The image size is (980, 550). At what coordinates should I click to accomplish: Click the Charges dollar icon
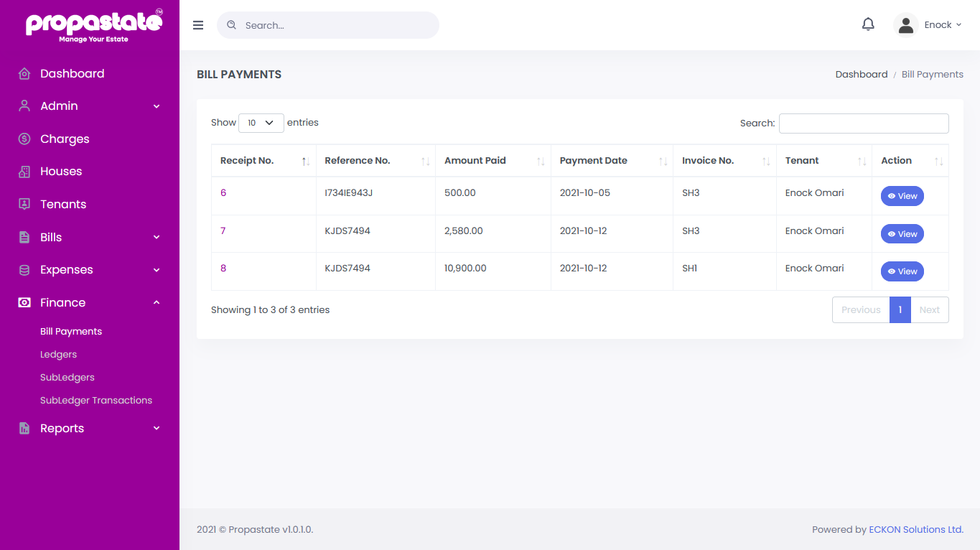(24, 139)
